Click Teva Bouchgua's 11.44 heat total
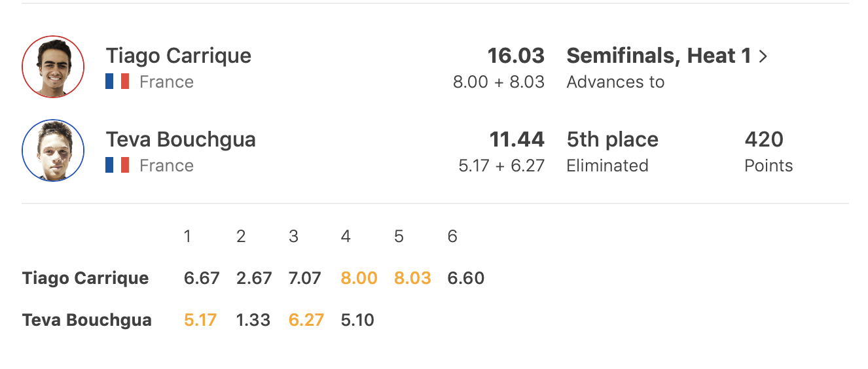Screen dimensions: 868x369 pyautogui.click(x=516, y=139)
